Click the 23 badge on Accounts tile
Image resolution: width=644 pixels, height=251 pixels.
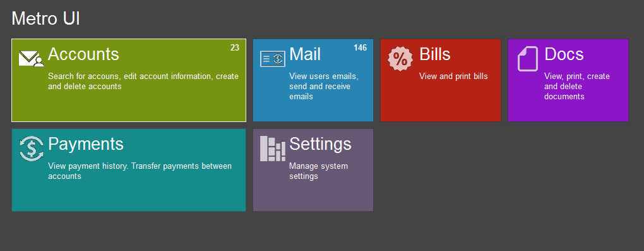(x=234, y=47)
